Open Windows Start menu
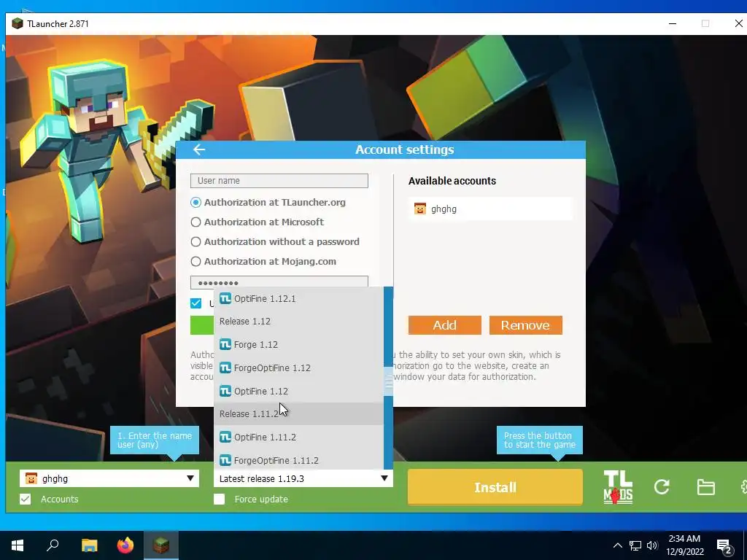 coord(18,545)
